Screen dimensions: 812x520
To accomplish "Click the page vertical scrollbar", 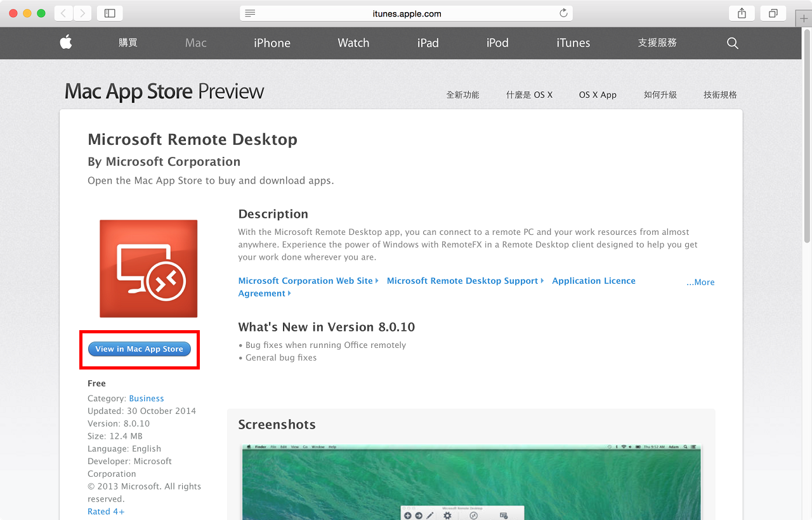I will [x=808, y=137].
